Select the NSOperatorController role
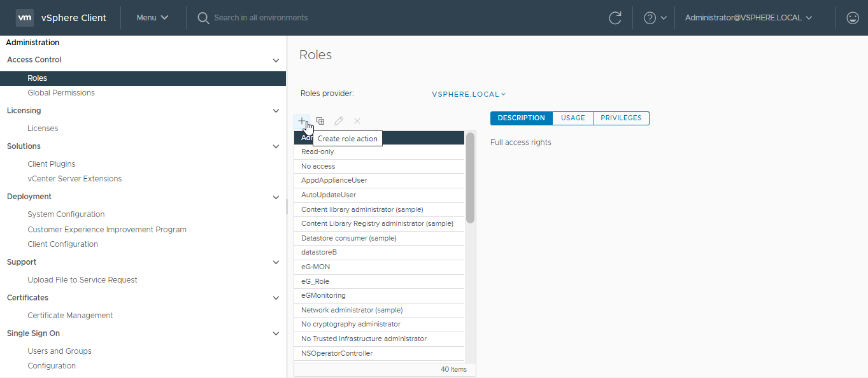The width and height of the screenshot is (868, 378). pyautogui.click(x=379, y=354)
